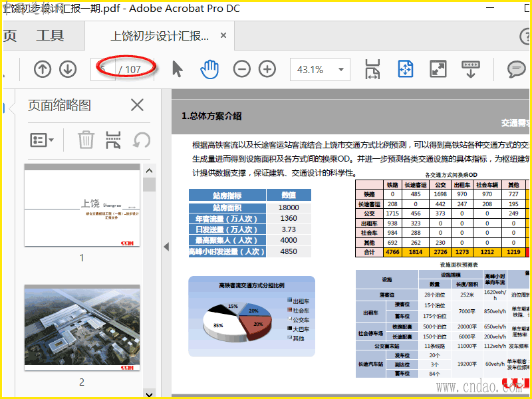Click the 年客流量（万人次） row label

coord(227,219)
